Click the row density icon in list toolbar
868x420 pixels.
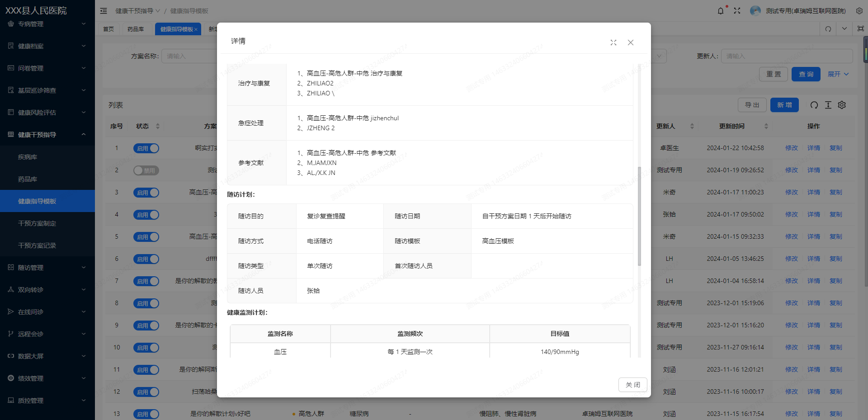(828, 105)
